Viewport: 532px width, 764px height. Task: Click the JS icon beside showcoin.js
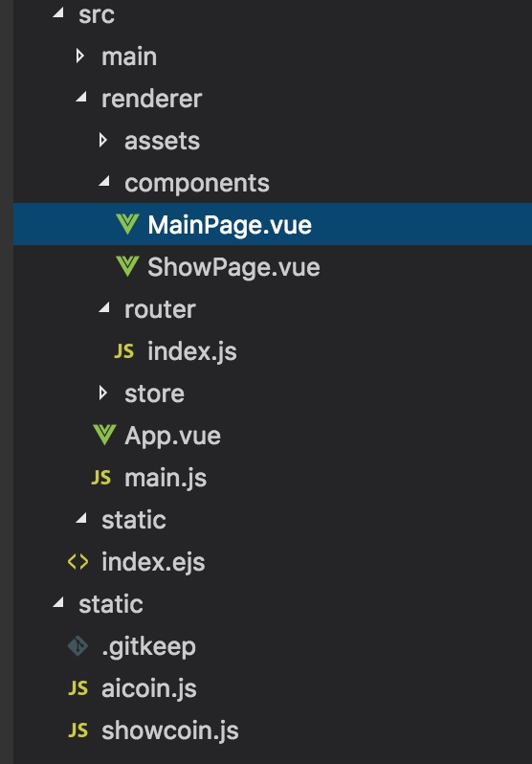click(x=78, y=730)
